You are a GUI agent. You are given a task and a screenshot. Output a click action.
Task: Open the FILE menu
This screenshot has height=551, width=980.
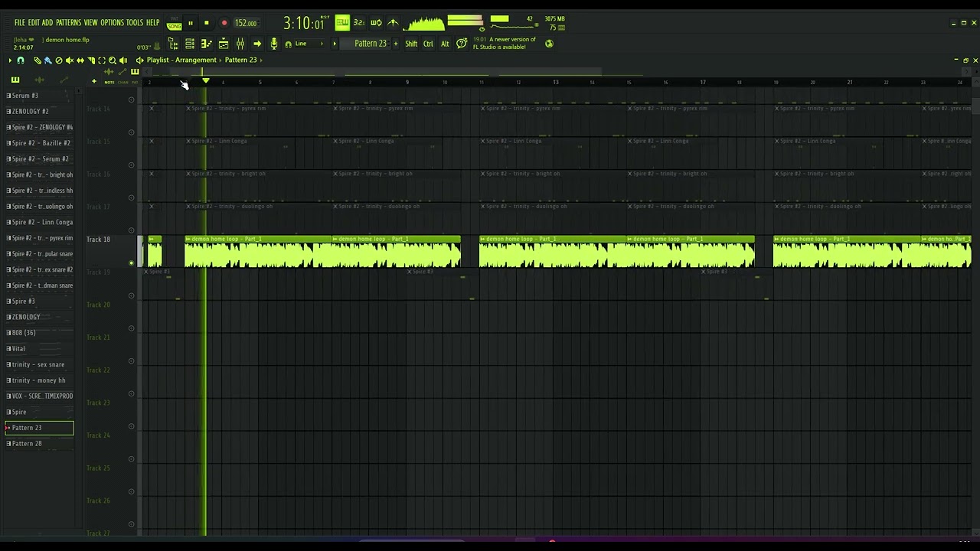point(19,23)
